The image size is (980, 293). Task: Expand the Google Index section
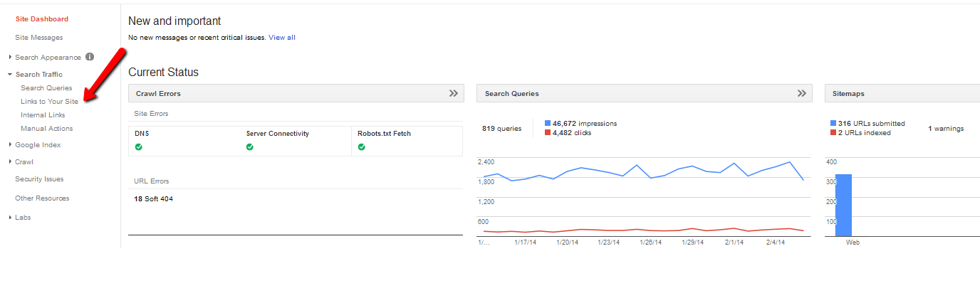pyautogui.click(x=10, y=145)
